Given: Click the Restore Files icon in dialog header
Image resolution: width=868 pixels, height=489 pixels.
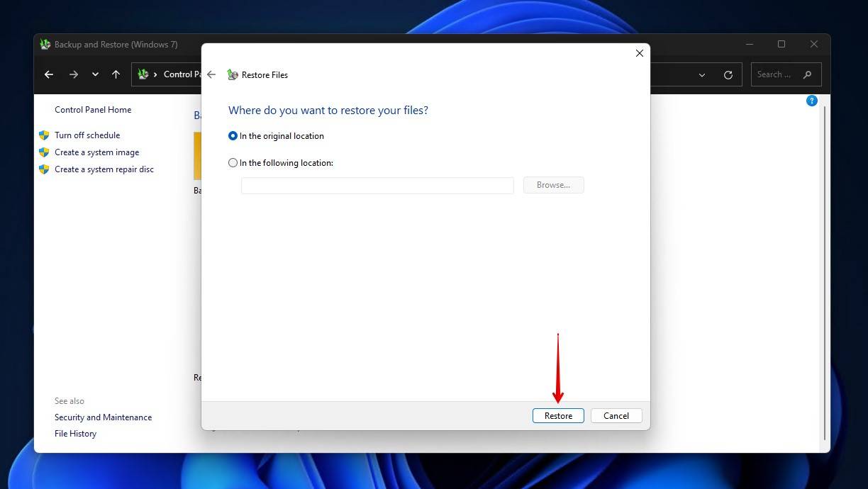Looking at the screenshot, I should (x=233, y=74).
